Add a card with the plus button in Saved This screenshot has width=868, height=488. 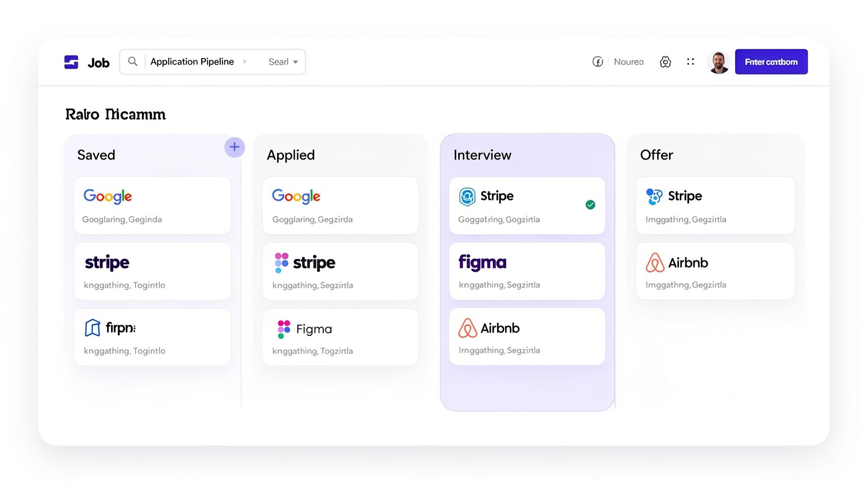(x=235, y=147)
